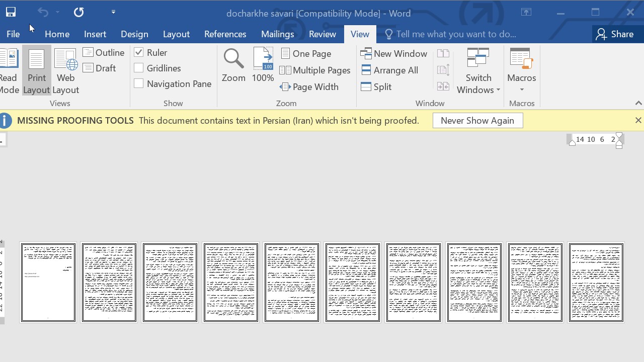Split the document window
Screen dimensions: 644x362
click(376, 87)
